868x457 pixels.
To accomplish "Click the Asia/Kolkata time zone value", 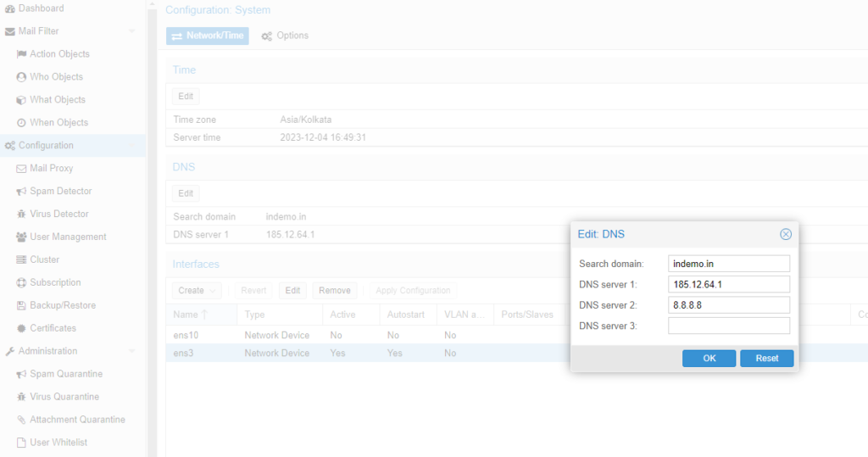I will click(x=305, y=120).
